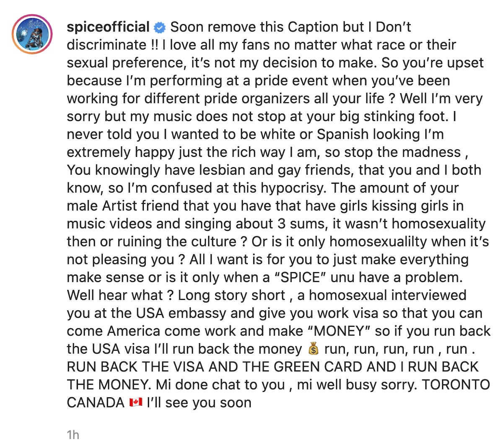Click the text TORONTO in the caption

click(x=456, y=385)
